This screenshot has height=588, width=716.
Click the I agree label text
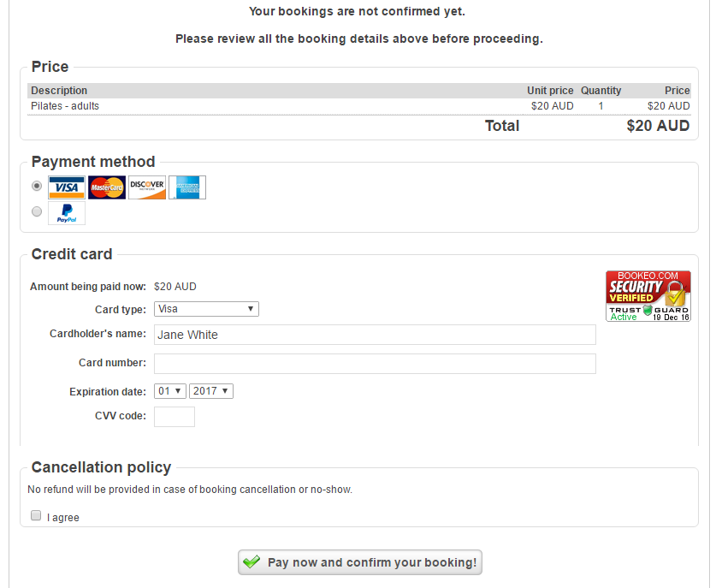pyautogui.click(x=63, y=518)
